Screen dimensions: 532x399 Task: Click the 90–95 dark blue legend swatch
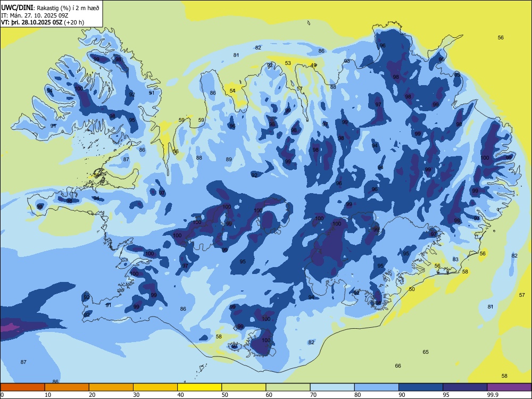pos(421,387)
